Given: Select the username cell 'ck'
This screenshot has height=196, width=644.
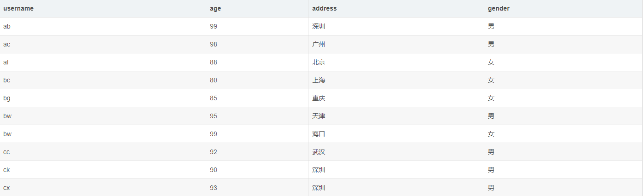Looking at the screenshot, I should 6,170.
